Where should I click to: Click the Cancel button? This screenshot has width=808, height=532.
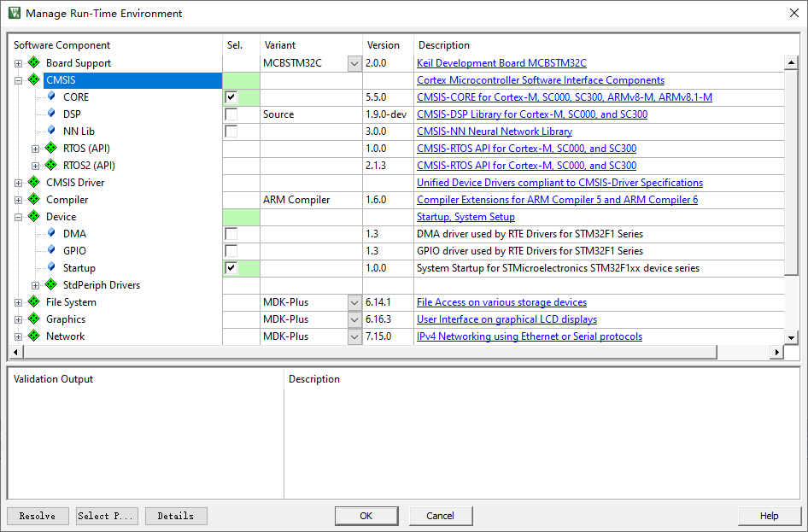click(441, 516)
